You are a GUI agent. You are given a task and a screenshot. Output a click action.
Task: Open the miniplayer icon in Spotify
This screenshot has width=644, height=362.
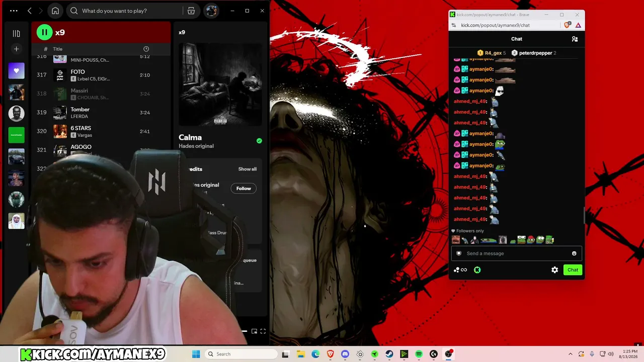click(x=254, y=331)
